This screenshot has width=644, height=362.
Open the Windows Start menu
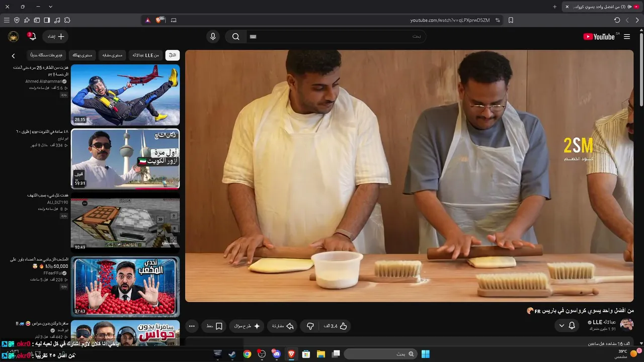pos(426,354)
